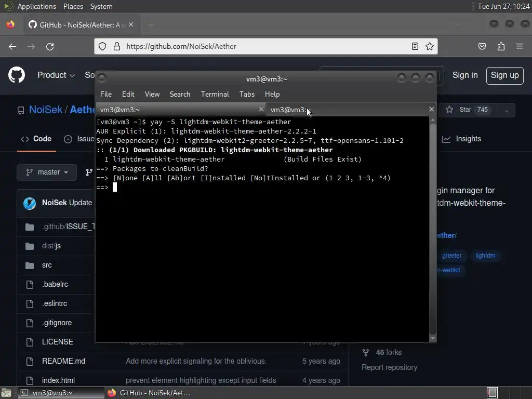Open the .eslintrc file
The height and width of the screenshot is (399, 532).
tap(55, 303)
